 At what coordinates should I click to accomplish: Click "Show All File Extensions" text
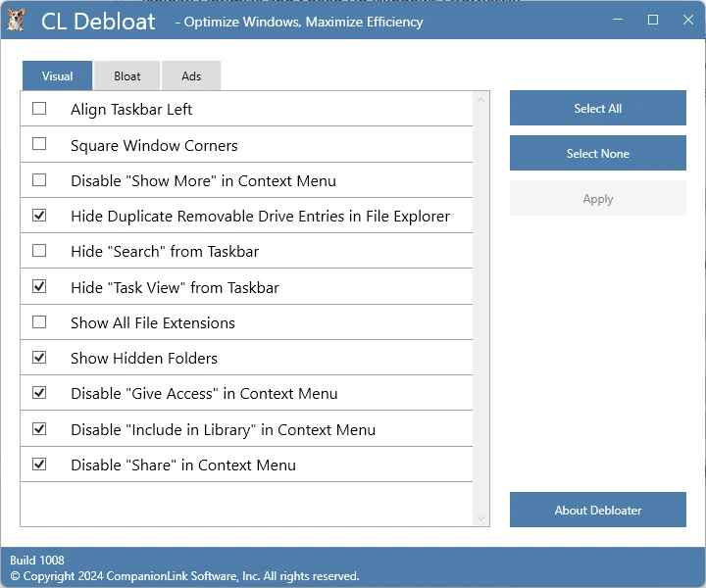pos(153,323)
